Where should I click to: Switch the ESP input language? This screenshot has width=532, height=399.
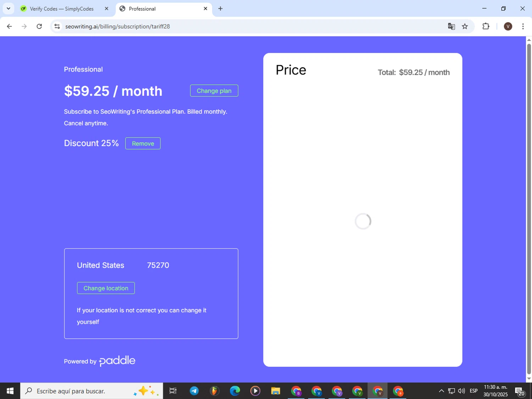pyautogui.click(x=473, y=391)
